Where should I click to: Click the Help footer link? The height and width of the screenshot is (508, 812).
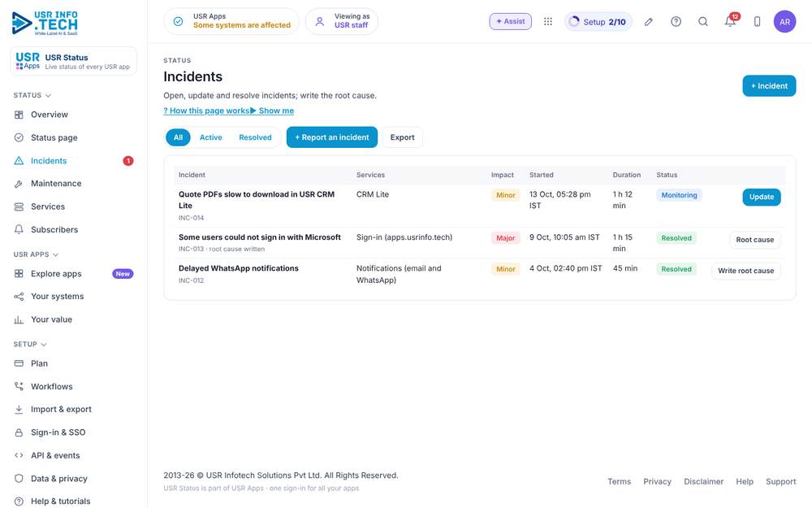[x=744, y=481]
